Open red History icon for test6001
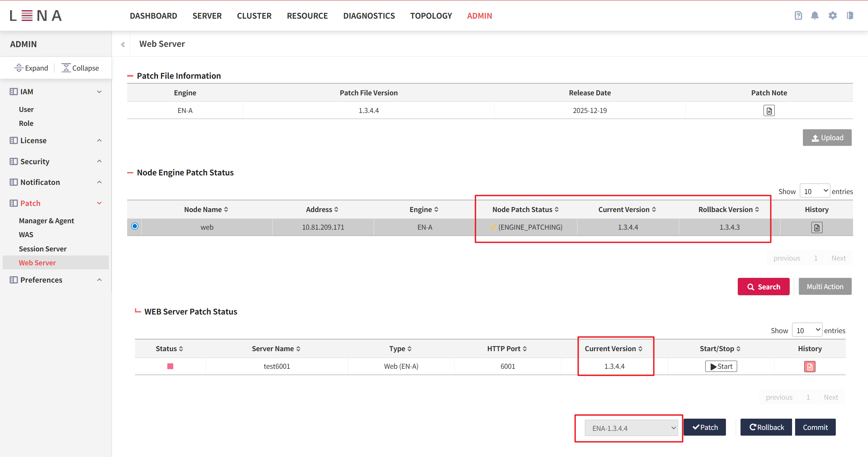 810,366
